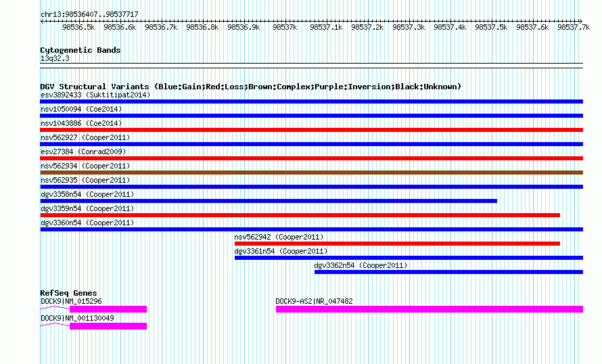The width and height of the screenshot is (602, 364).
Task: Click the 98537.2k ruler tick label
Action: (367, 27)
